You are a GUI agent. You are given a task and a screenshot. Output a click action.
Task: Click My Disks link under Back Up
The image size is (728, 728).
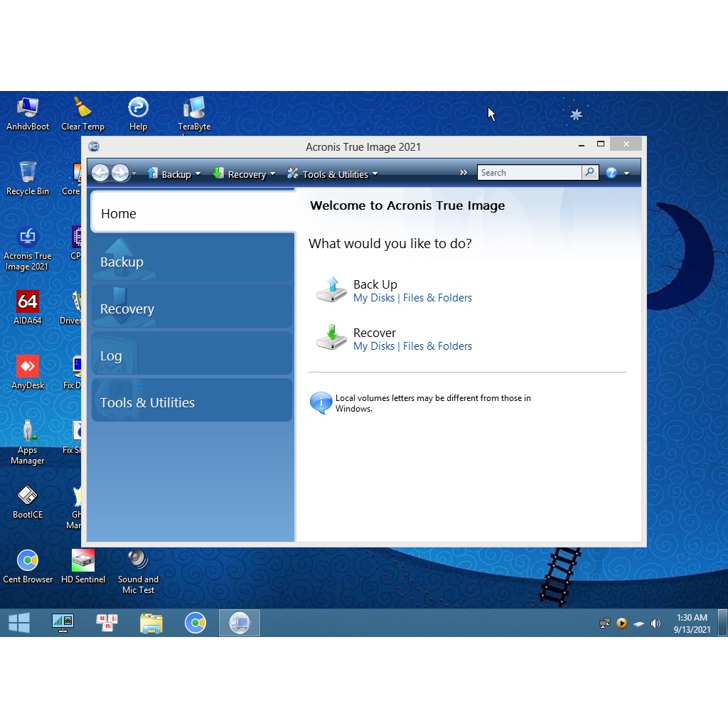373,298
